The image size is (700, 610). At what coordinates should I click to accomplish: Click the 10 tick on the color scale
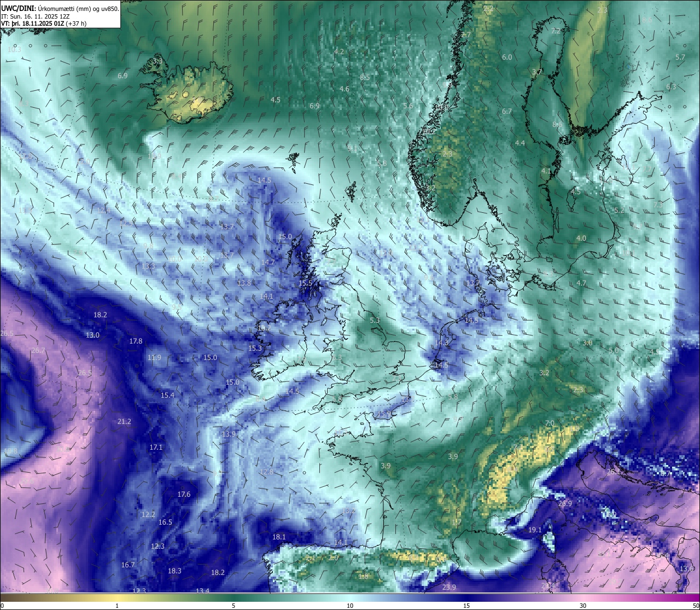coord(350,606)
